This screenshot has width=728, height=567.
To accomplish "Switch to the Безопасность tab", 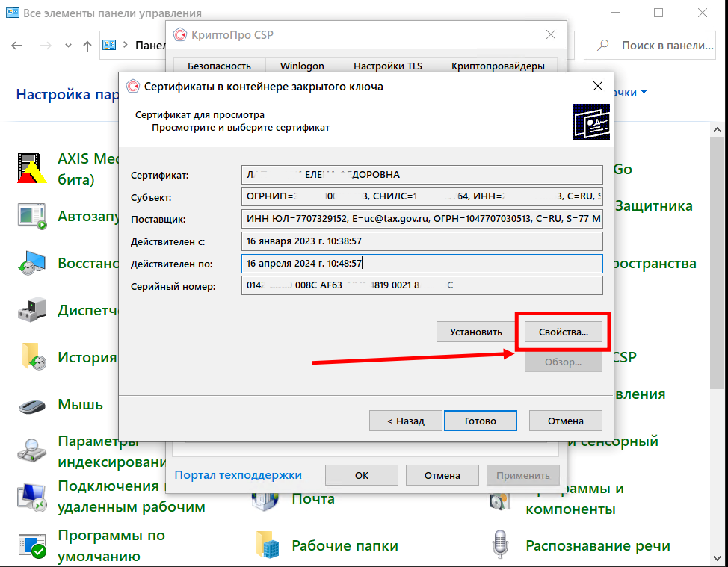I will click(219, 66).
